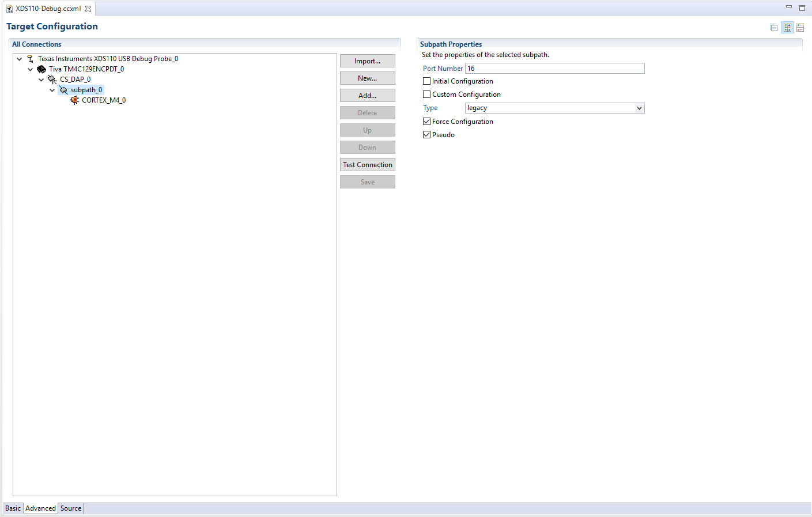The width and height of the screenshot is (812, 517).
Task: Collapse the CS_DAP_0 tree node
Action: [x=41, y=80]
